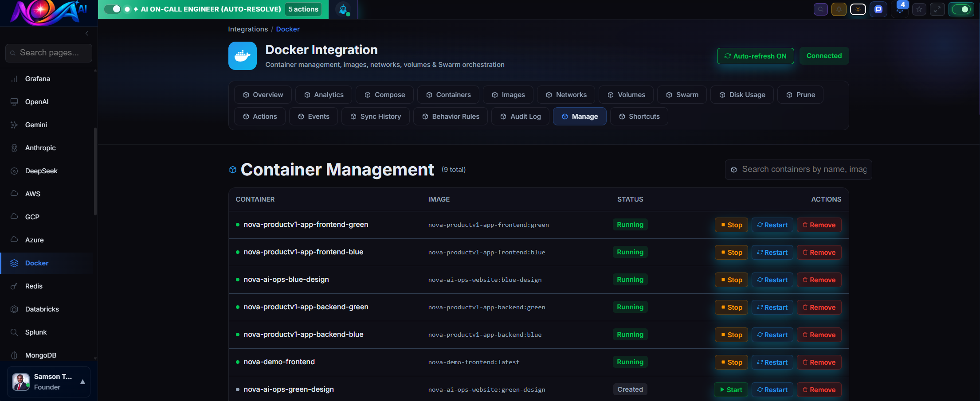Disable Auto-refresh for Docker integration

[x=755, y=56]
